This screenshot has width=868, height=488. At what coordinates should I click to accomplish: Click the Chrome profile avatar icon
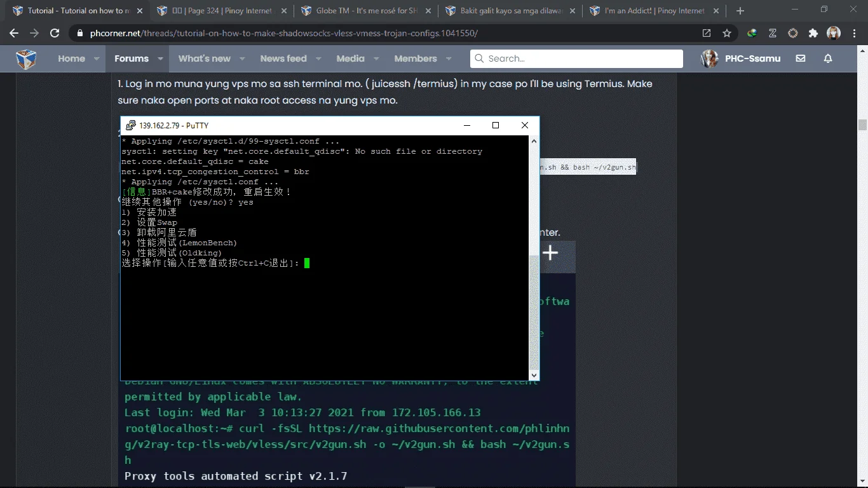point(834,33)
